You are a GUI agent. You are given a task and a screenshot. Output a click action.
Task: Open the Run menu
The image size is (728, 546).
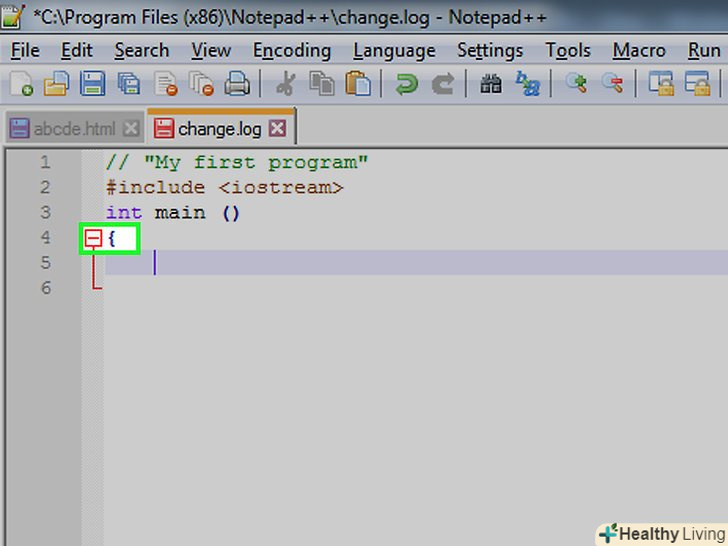[x=704, y=50]
